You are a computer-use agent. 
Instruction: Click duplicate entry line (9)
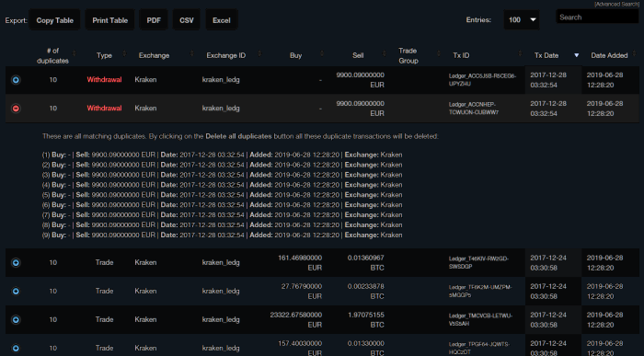[x=222, y=235]
